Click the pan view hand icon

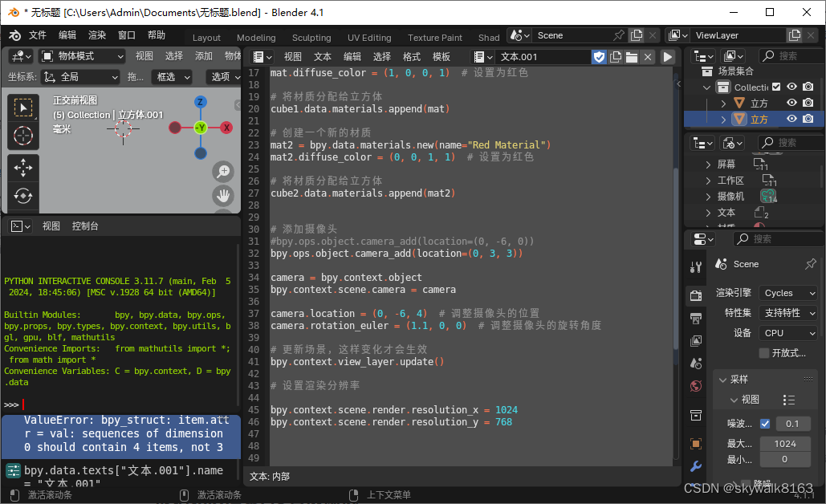(223, 196)
